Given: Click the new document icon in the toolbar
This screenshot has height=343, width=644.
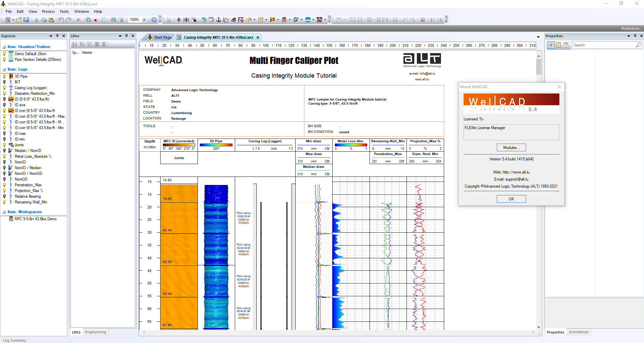Looking at the screenshot, I should (8, 20).
